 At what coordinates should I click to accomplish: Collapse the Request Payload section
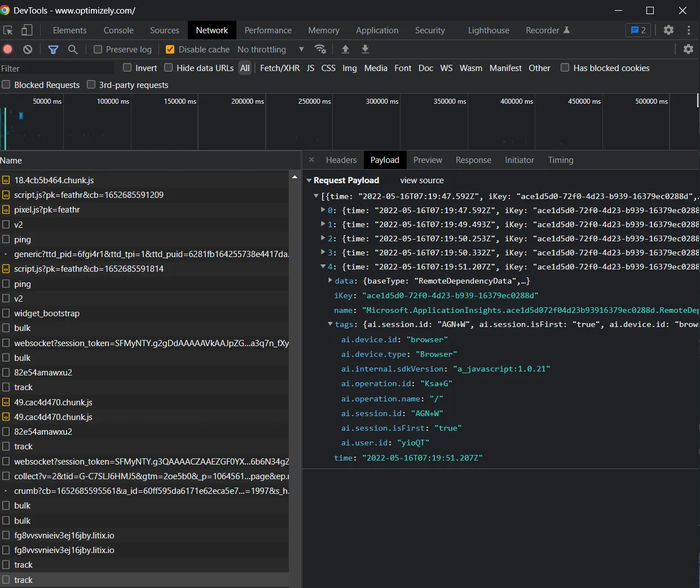309,180
